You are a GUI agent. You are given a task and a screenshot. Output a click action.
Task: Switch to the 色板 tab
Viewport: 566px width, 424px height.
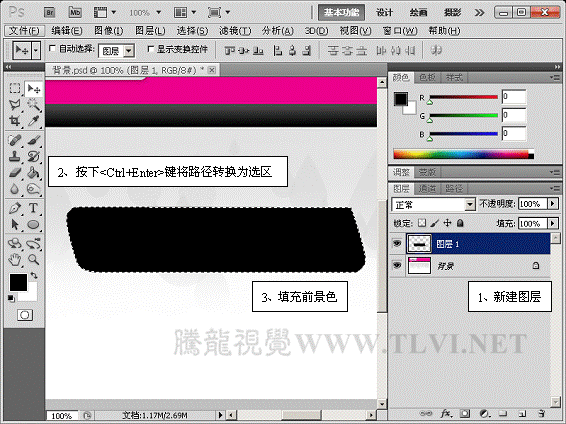pos(427,77)
